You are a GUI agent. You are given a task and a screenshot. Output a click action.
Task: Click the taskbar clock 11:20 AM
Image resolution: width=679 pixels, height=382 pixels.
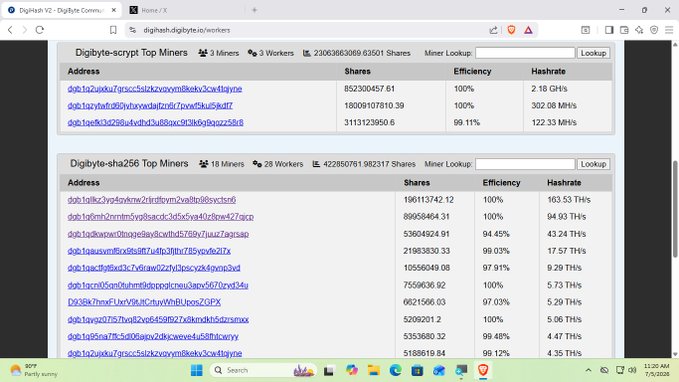tap(656, 370)
